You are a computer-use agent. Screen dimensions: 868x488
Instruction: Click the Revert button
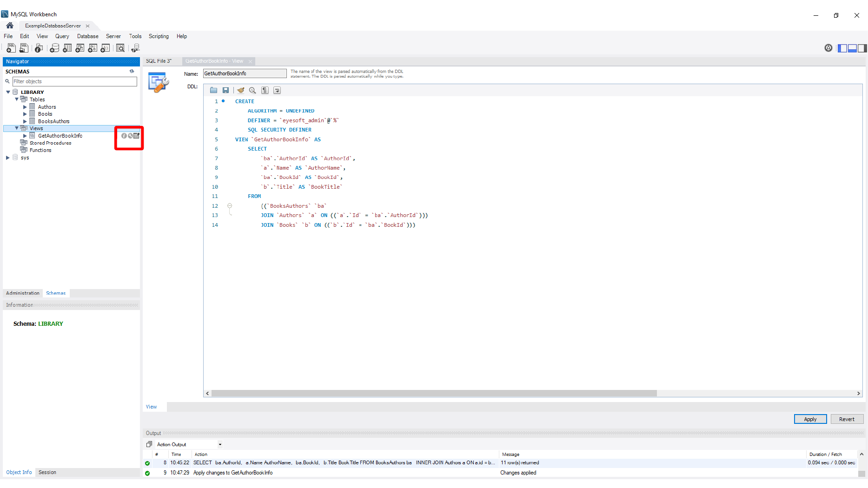pyautogui.click(x=847, y=419)
